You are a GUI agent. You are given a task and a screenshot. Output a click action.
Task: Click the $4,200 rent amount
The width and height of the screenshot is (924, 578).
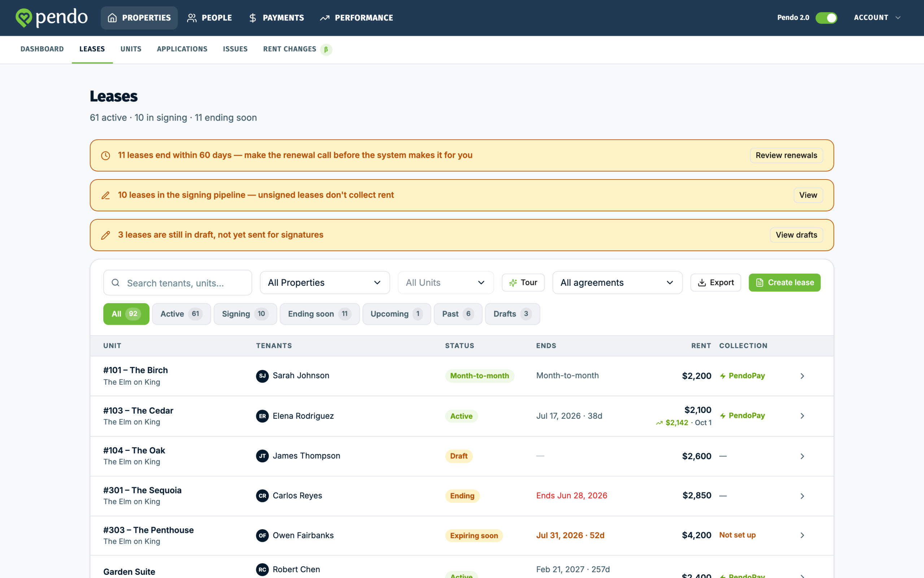[697, 535]
